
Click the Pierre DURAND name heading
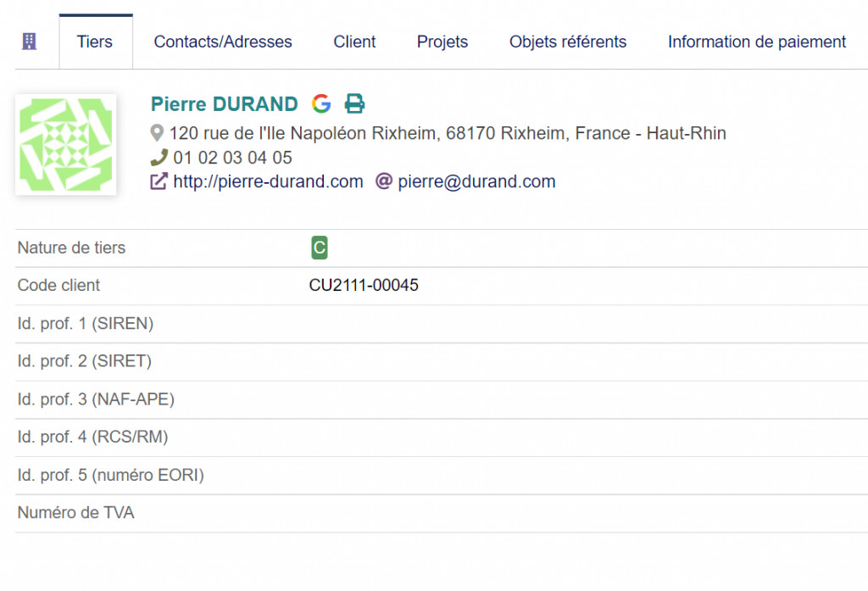pos(225,104)
